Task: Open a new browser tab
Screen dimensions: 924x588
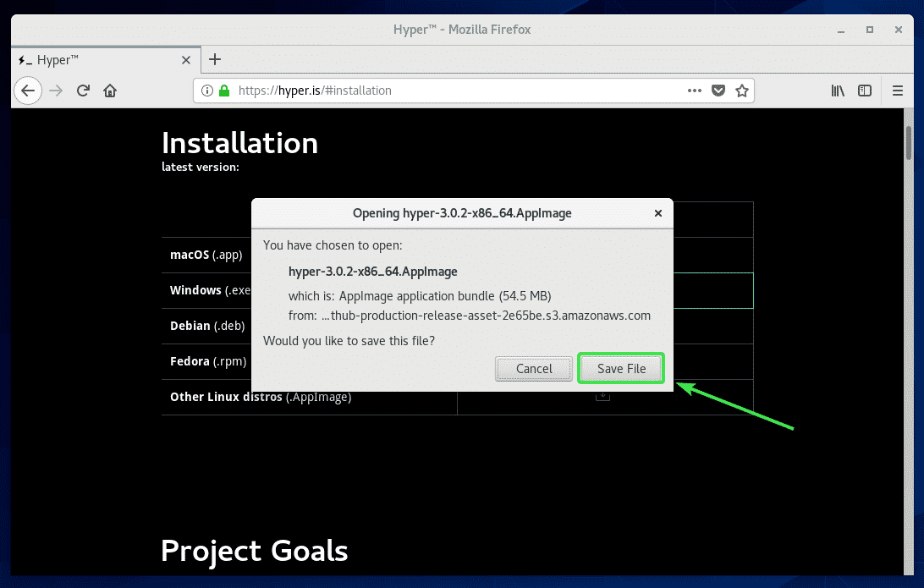Action: click(x=215, y=59)
